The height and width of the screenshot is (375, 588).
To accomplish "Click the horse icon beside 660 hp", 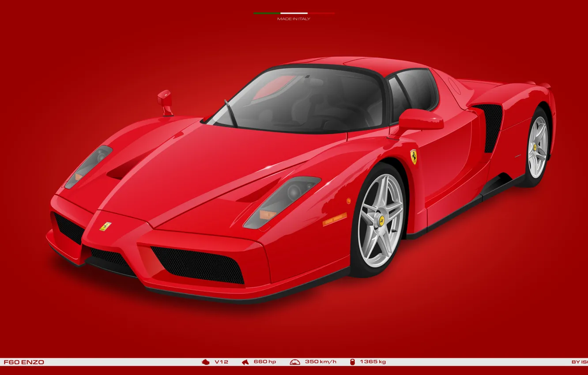I will 245,362.
